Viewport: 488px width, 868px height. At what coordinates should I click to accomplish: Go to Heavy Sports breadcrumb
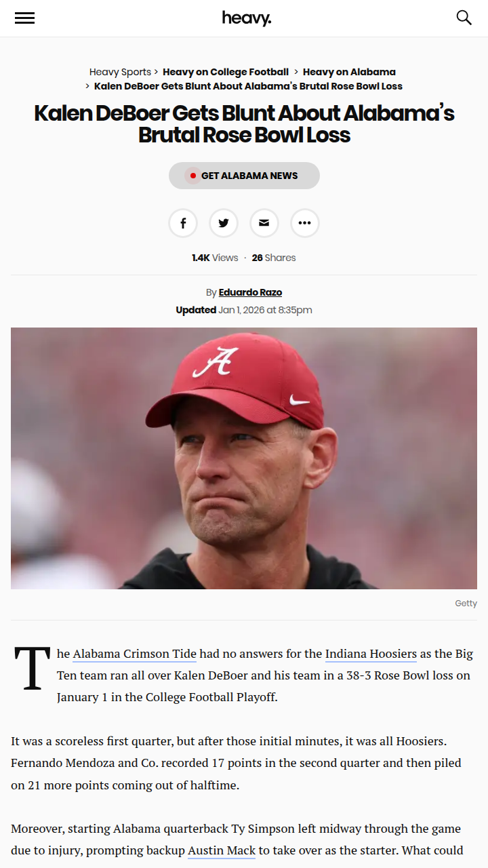[120, 72]
